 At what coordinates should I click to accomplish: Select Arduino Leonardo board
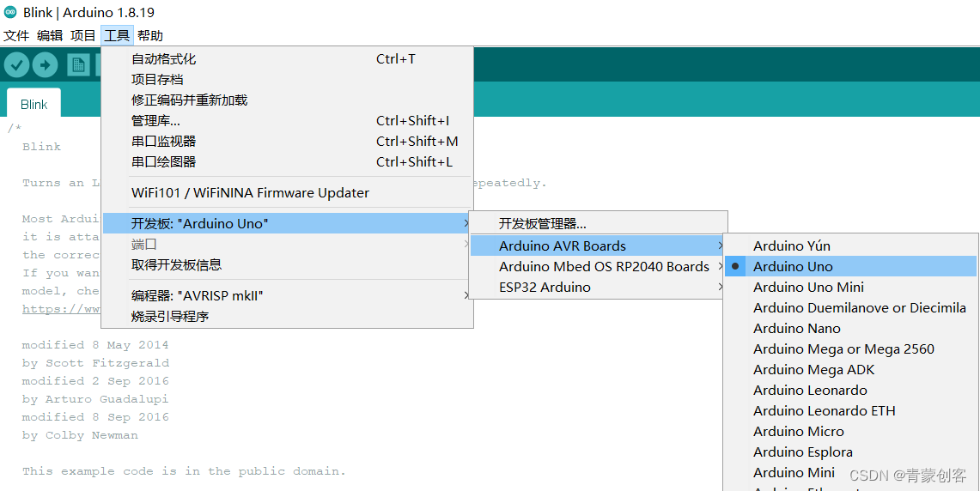[850, 390]
